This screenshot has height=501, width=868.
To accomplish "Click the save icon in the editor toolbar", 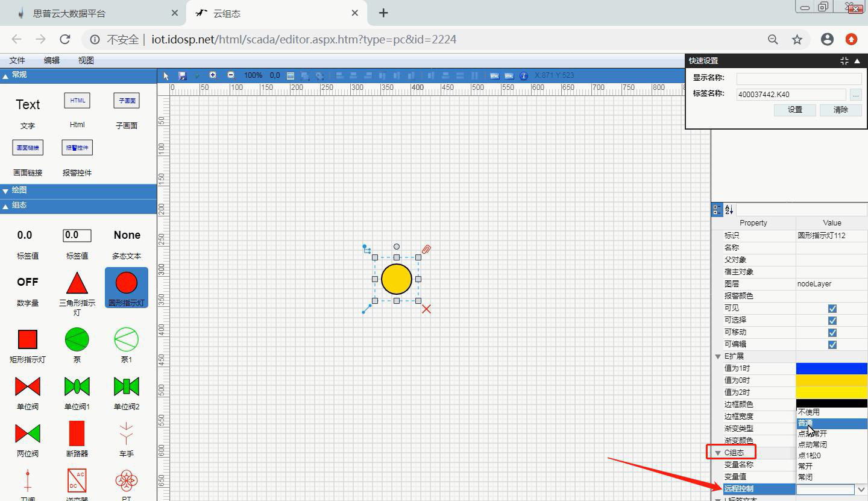I will (183, 75).
